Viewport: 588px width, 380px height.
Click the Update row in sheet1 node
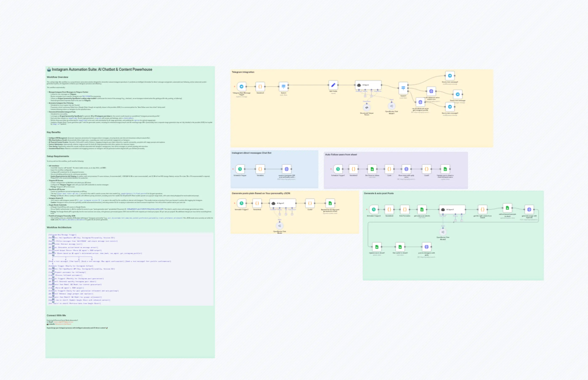tap(377, 247)
